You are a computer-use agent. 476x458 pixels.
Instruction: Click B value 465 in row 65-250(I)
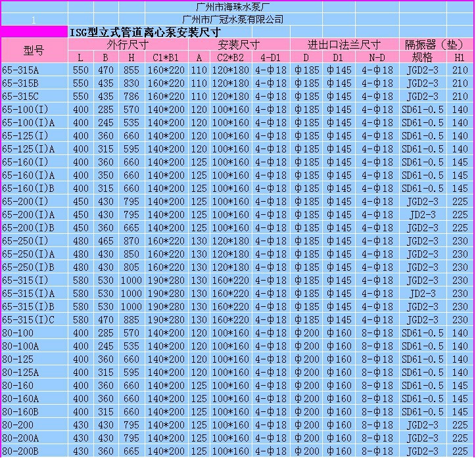pyautogui.click(x=106, y=241)
